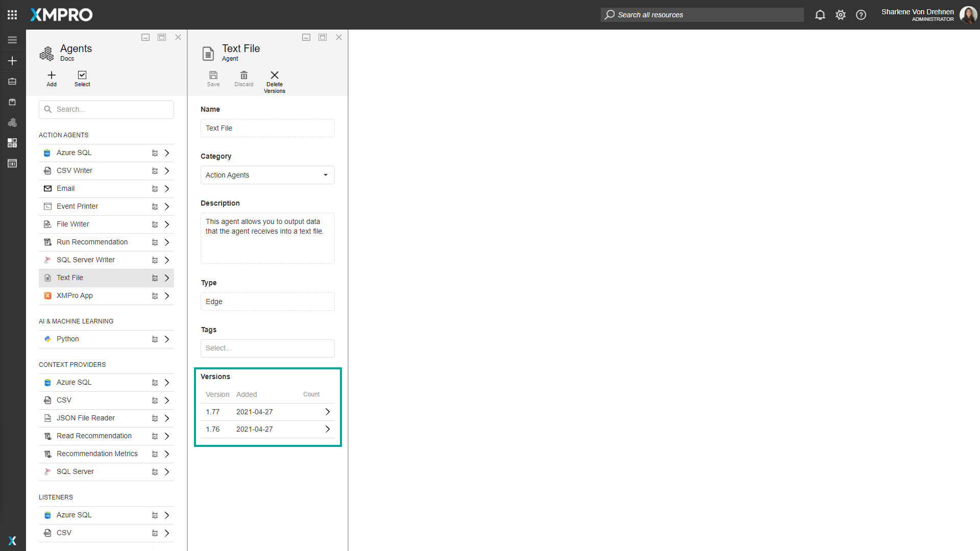
Task: Click the Add agent icon
Action: (x=51, y=79)
